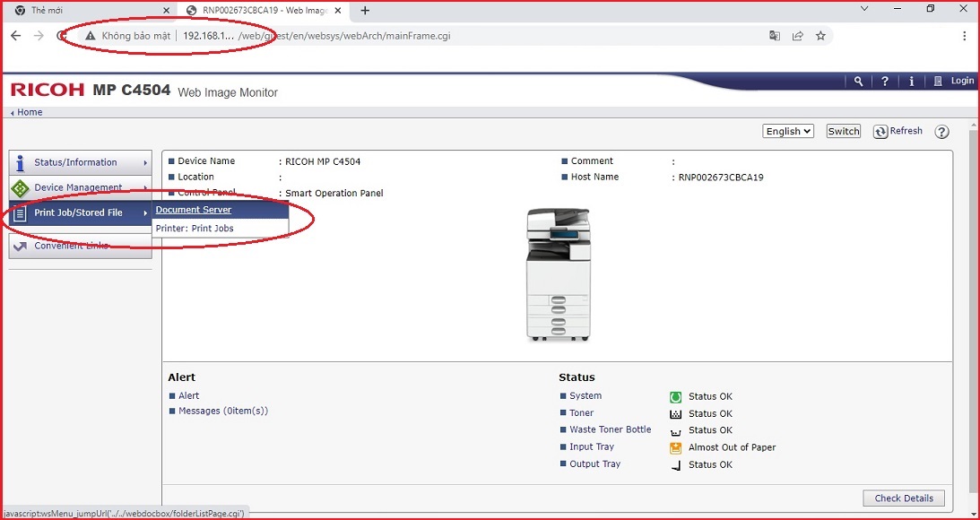
Task: Click the green System status icon
Action: point(675,397)
